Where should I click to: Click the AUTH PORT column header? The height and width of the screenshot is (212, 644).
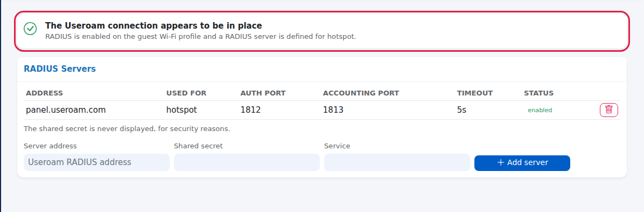263,93
